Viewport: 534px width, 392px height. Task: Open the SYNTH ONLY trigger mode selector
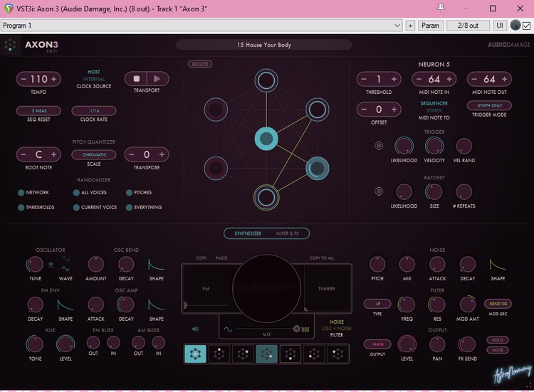pos(489,105)
